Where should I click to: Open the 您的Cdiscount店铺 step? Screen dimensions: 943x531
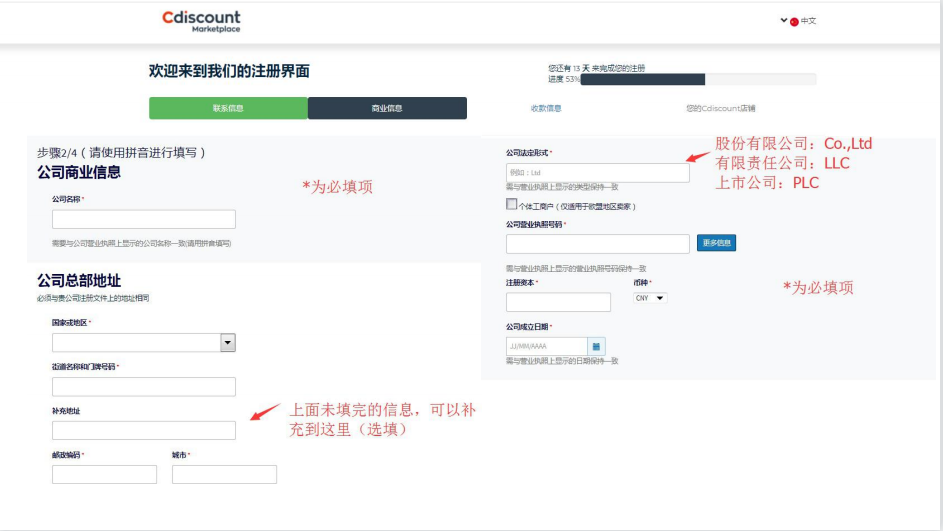720,108
